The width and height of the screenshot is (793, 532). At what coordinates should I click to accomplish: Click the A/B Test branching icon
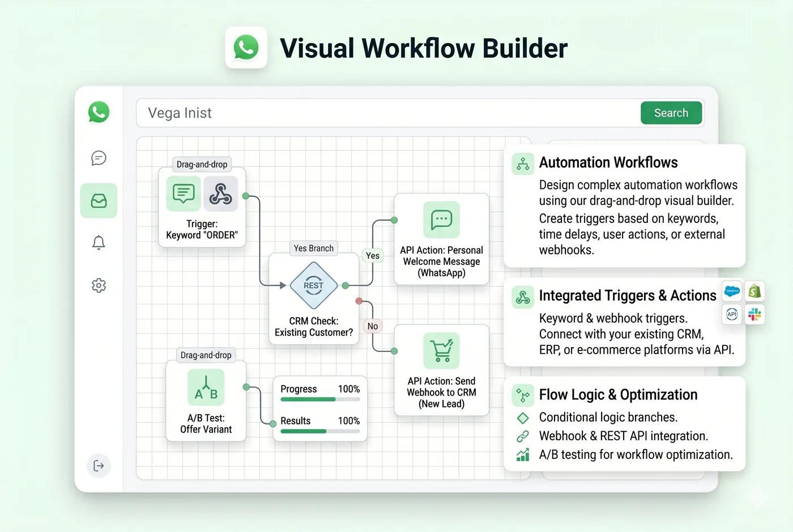206,388
